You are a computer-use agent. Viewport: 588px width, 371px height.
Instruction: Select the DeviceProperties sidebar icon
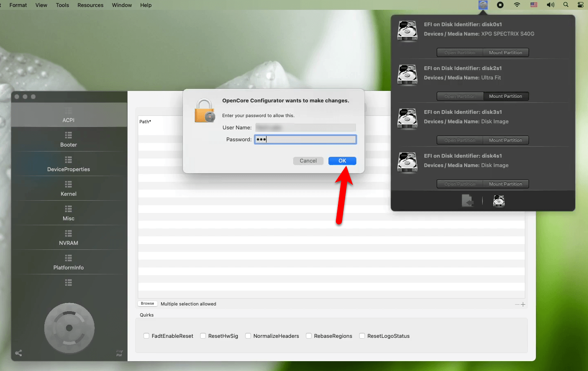point(68,160)
